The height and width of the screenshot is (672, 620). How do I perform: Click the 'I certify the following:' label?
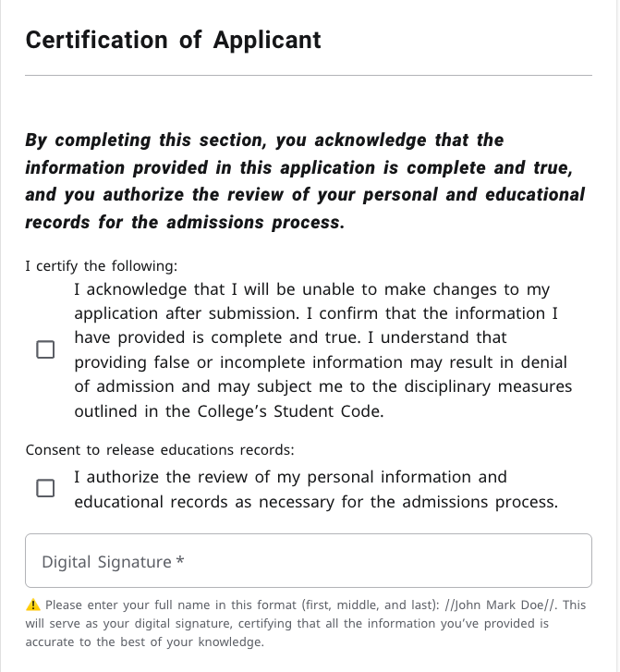tap(101, 266)
